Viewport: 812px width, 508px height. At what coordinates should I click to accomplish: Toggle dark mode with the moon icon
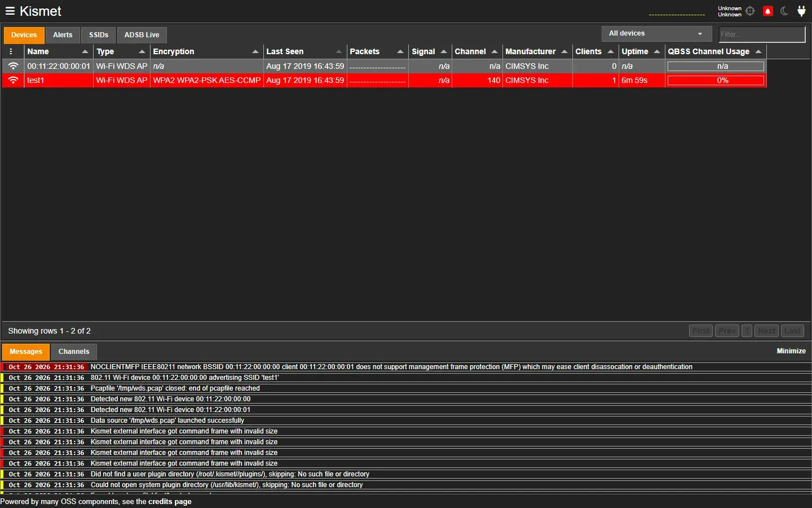coord(784,11)
